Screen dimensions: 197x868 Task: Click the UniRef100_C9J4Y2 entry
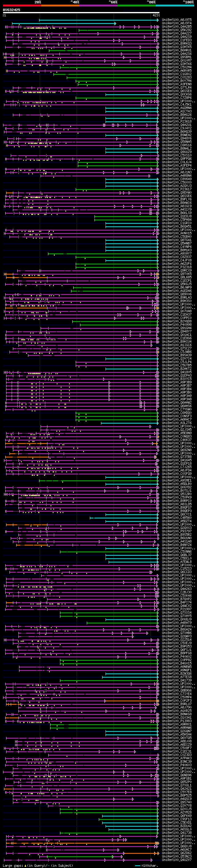(177, 128)
